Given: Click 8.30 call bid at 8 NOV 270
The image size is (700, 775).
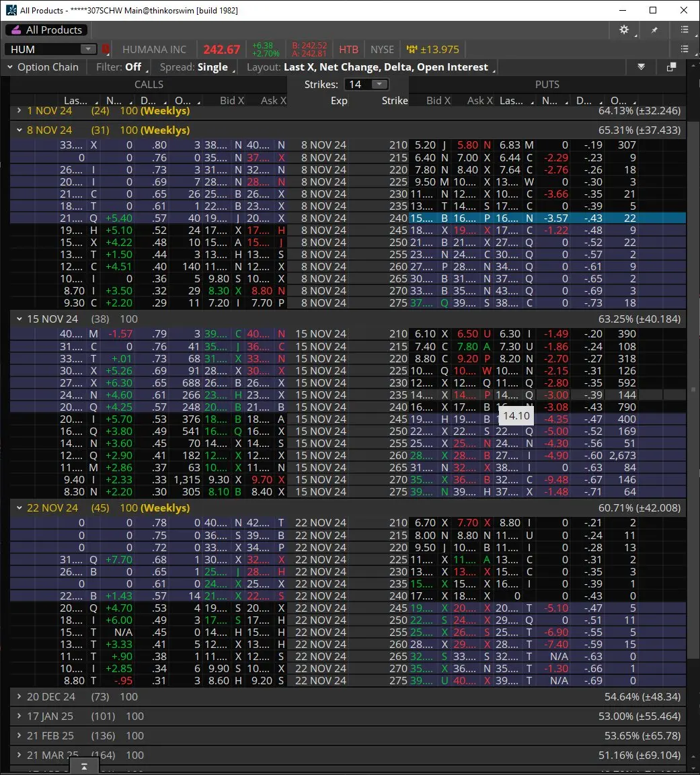Looking at the screenshot, I should pos(219,290).
